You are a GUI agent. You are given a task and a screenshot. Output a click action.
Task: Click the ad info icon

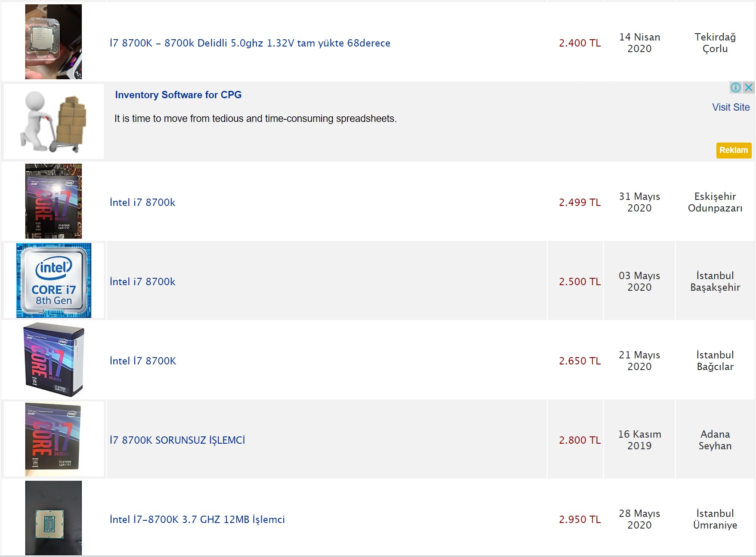point(735,87)
